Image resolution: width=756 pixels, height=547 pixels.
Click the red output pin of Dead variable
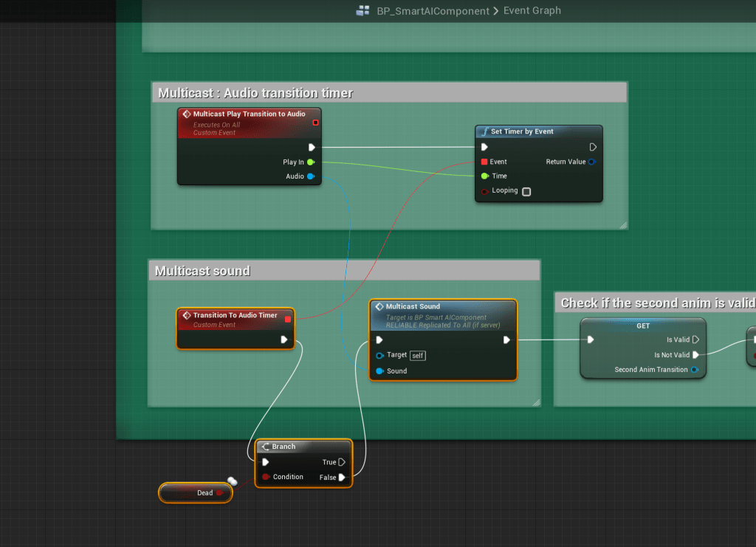pos(219,493)
